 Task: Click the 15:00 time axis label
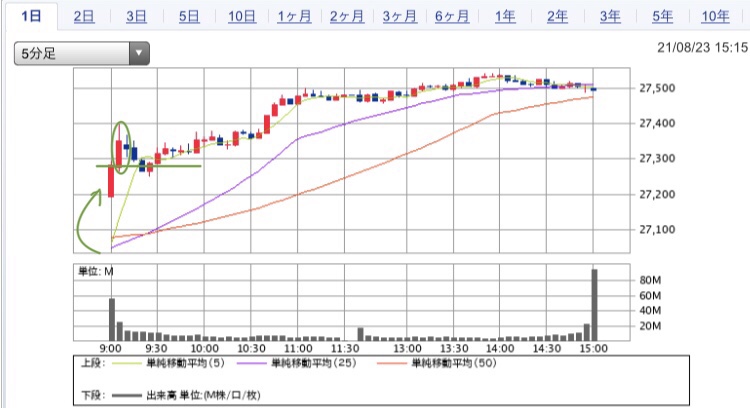(x=594, y=348)
